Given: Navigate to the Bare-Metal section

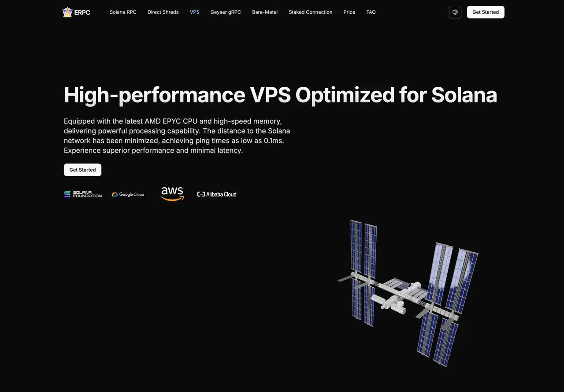Looking at the screenshot, I should pos(265,12).
